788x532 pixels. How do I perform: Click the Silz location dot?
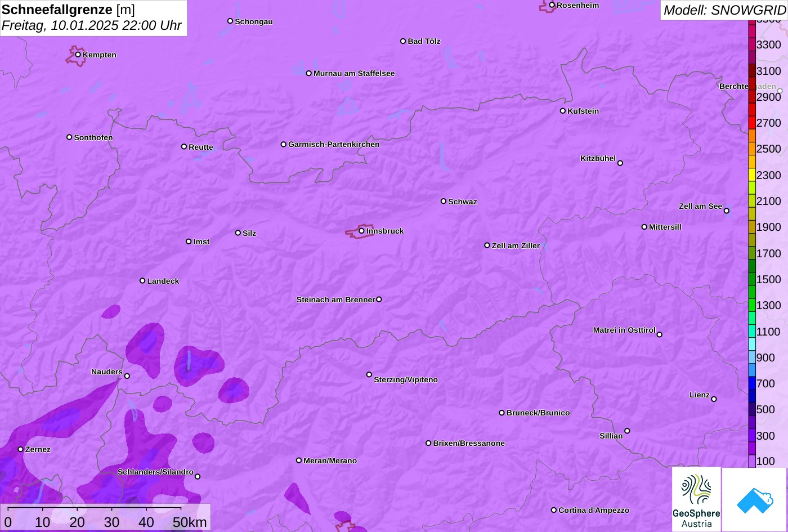pyautogui.click(x=238, y=233)
